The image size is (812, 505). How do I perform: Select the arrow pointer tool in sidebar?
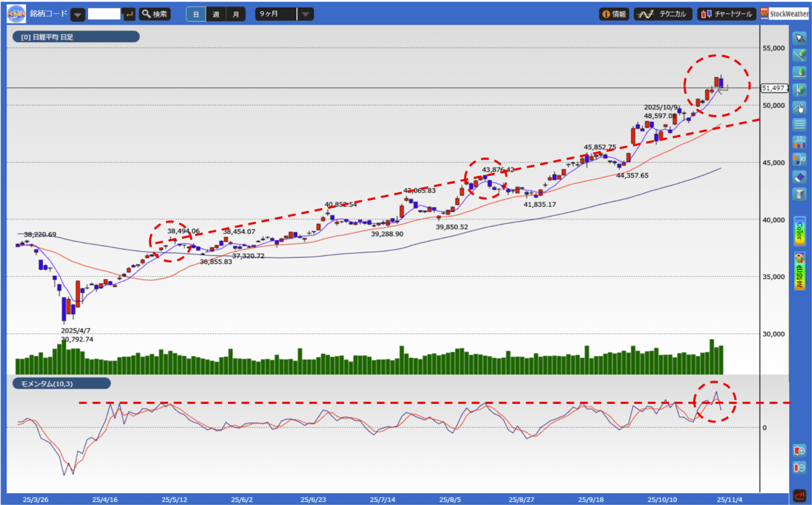(x=799, y=39)
